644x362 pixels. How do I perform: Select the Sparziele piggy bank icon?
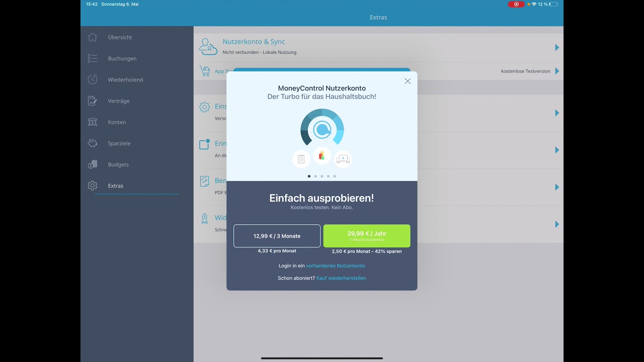coord(92,143)
